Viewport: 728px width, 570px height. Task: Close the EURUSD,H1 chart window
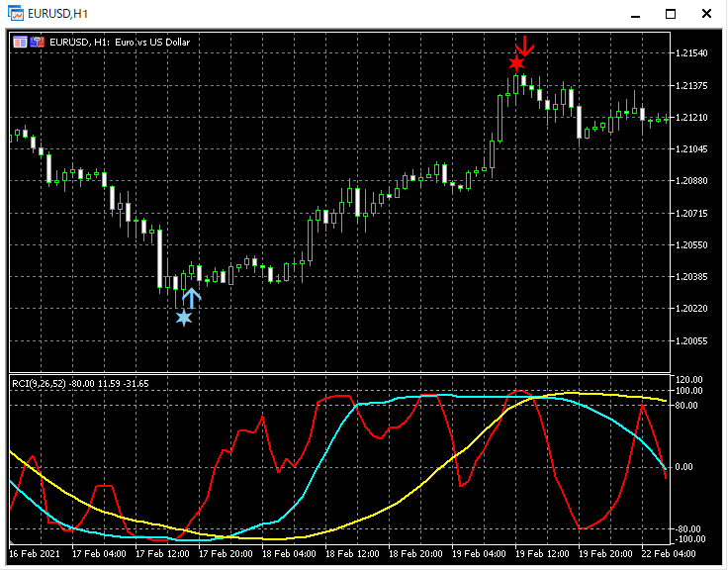[706, 14]
